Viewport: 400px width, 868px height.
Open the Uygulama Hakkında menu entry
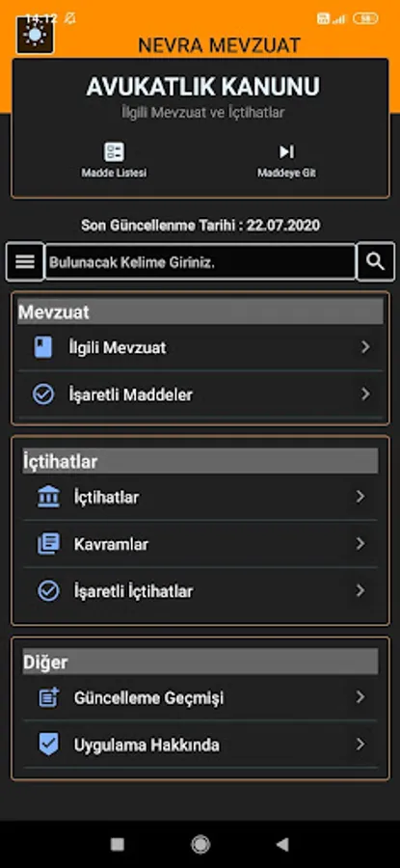tap(200, 745)
